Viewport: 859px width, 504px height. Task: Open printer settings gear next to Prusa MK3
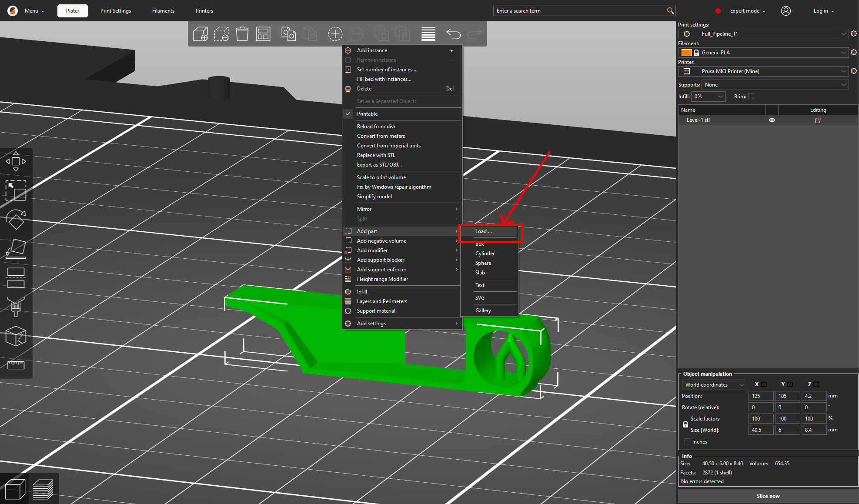tap(854, 71)
